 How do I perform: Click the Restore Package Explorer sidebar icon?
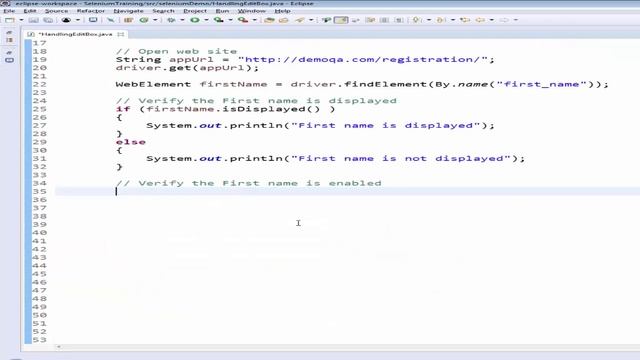coord(9,32)
